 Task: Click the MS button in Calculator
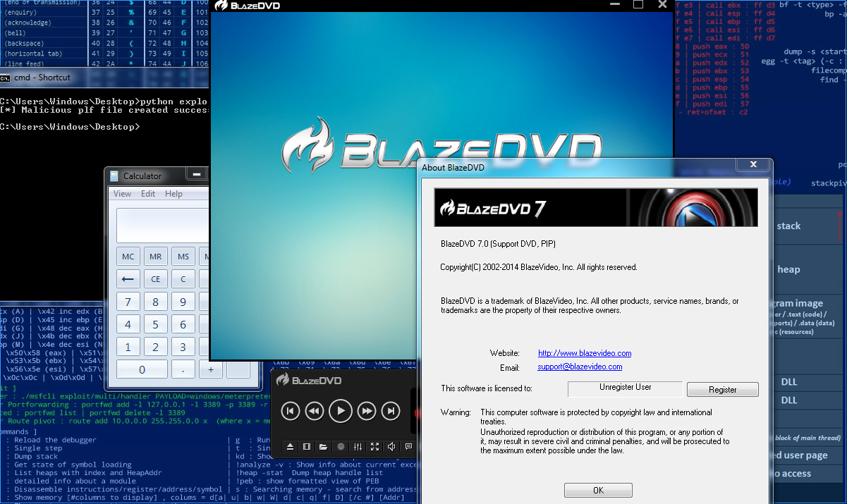click(x=183, y=257)
